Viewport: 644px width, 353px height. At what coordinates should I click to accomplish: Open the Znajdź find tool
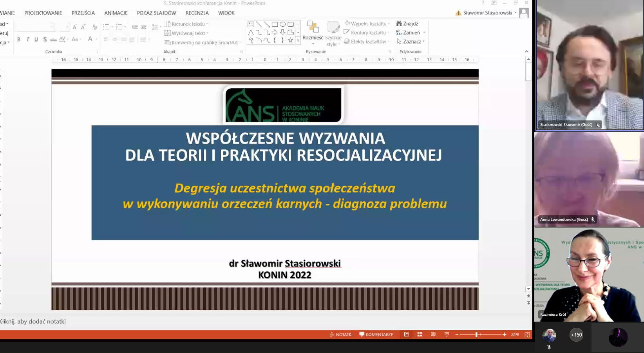[x=410, y=24]
